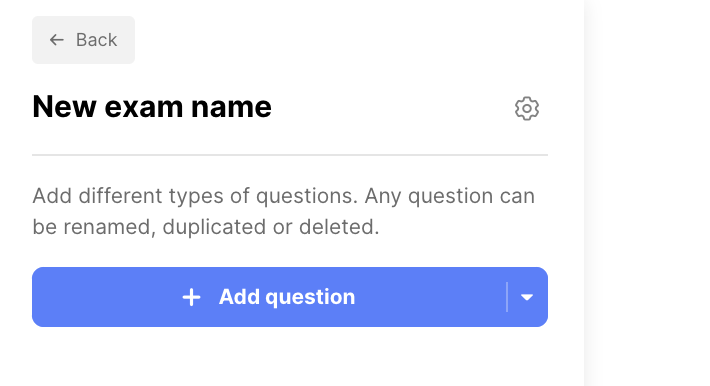The image size is (710, 386).
Task: Click the word "Back" in the top button
Action: (x=96, y=40)
